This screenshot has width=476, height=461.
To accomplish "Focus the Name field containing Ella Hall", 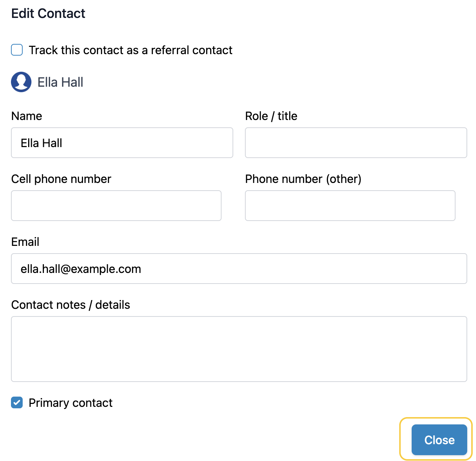I will [x=122, y=143].
